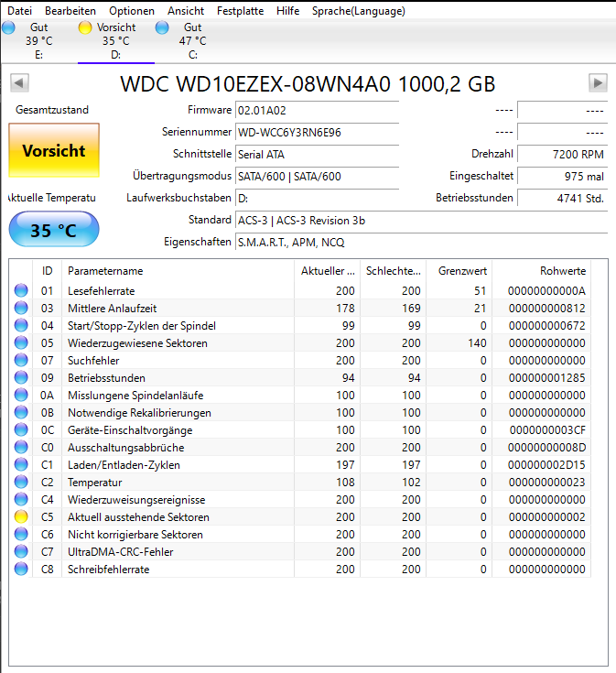The image size is (616, 673).
Task: Open the Optionen menu
Action: [x=132, y=11]
